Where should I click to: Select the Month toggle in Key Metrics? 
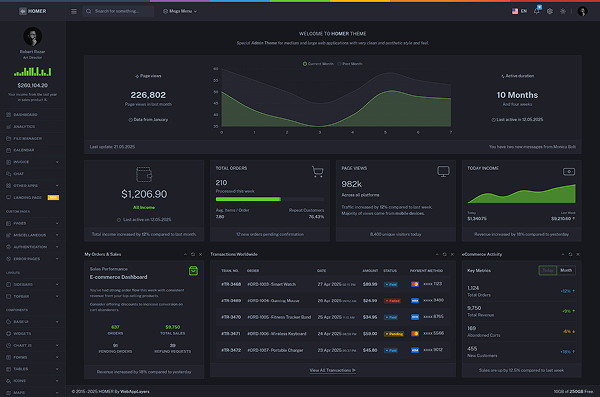[x=566, y=270]
